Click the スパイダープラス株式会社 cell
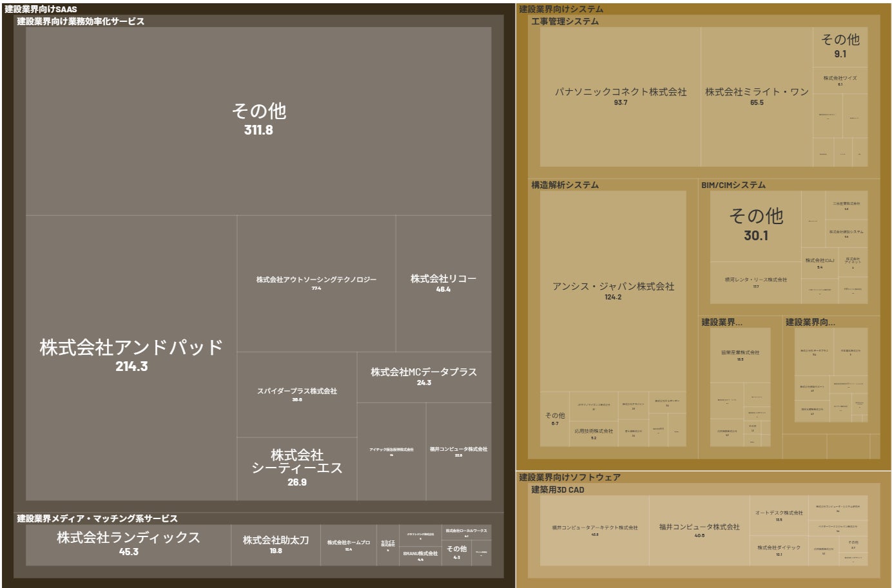The height and width of the screenshot is (588, 892). tap(297, 394)
